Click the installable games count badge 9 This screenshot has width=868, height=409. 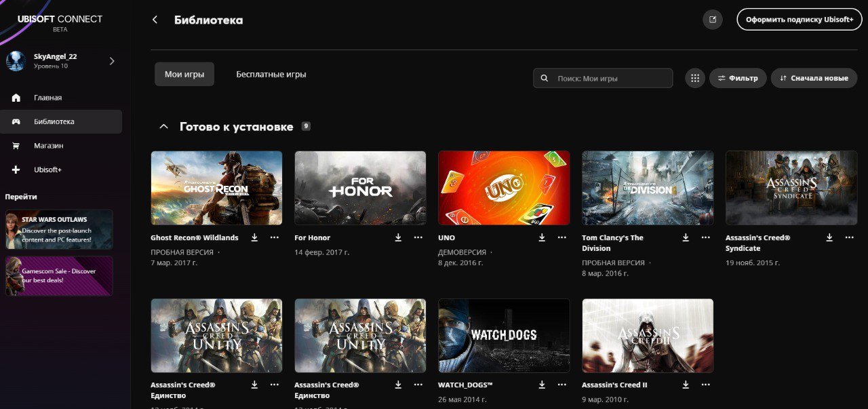pos(306,126)
